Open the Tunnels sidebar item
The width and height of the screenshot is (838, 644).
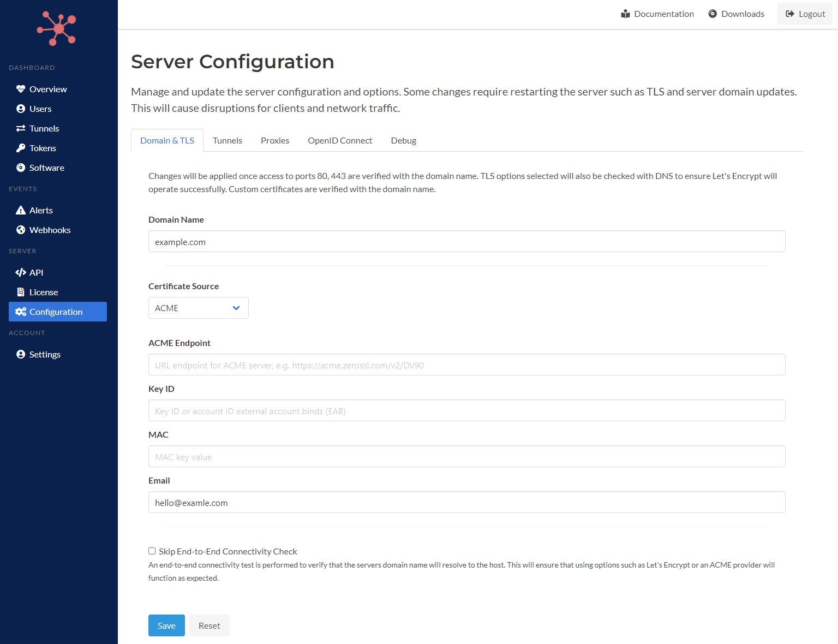[44, 128]
